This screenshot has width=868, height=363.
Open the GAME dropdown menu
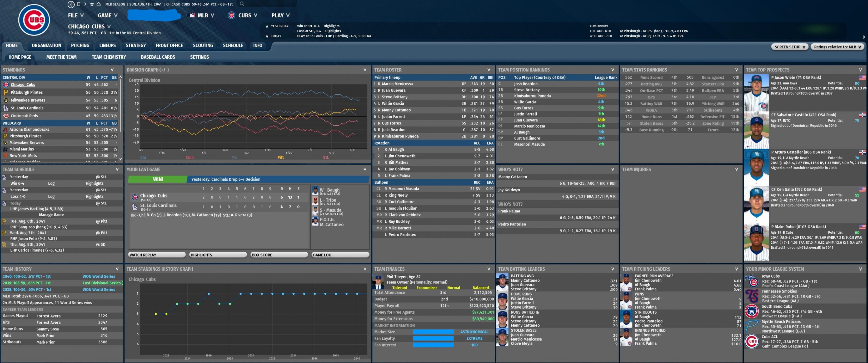pyautogui.click(x=107, y=15)
